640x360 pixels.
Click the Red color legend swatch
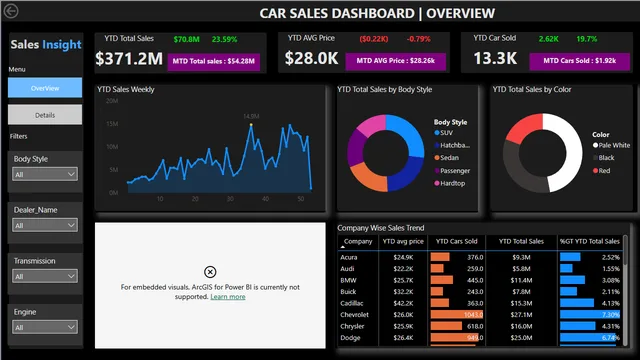tap(596, 171)
